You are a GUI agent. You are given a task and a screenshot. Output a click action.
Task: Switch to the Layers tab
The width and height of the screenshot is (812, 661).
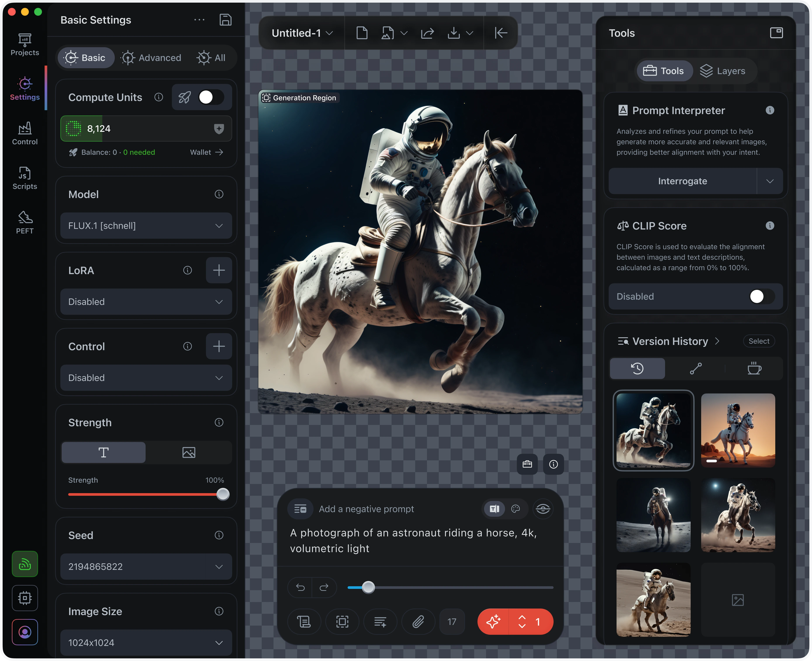tap(723, 71)
